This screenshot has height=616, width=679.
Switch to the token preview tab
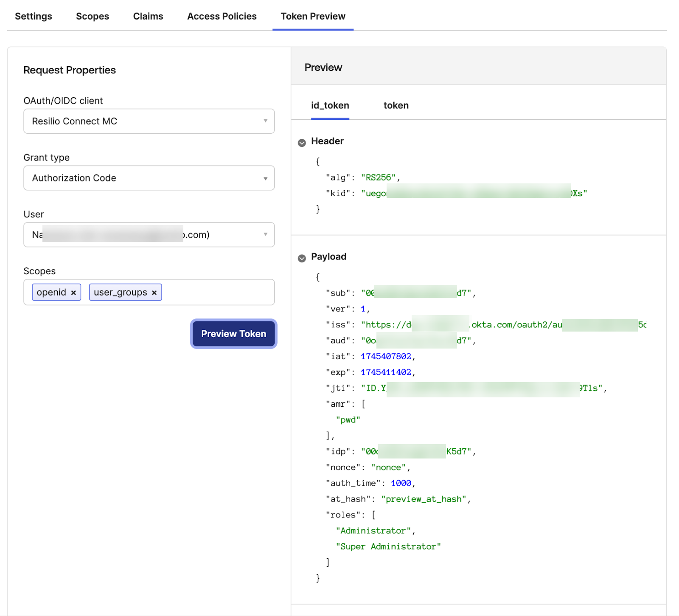point(396,105)
